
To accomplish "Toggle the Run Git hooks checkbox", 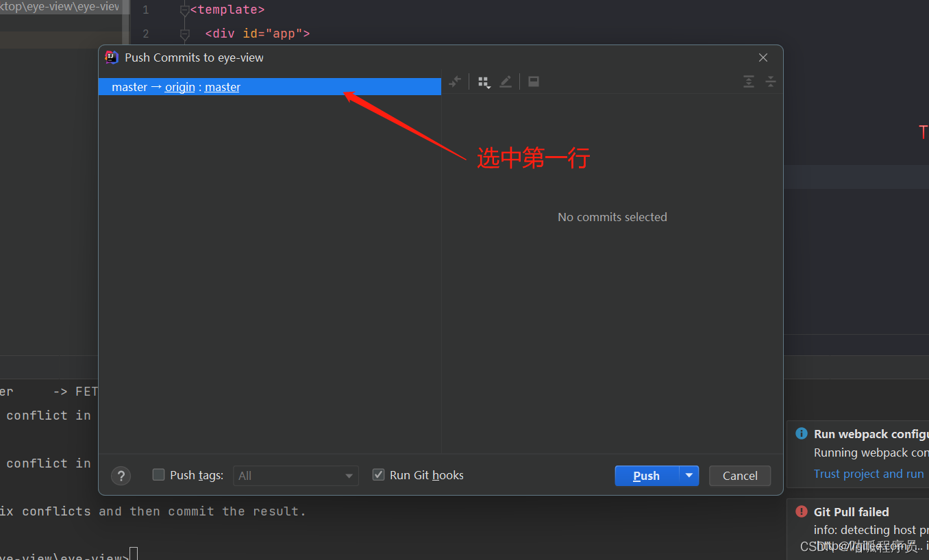I will tap(378, 474).
